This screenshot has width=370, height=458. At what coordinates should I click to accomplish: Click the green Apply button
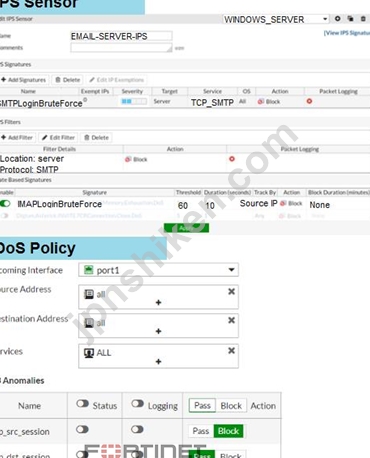point(186,228)
